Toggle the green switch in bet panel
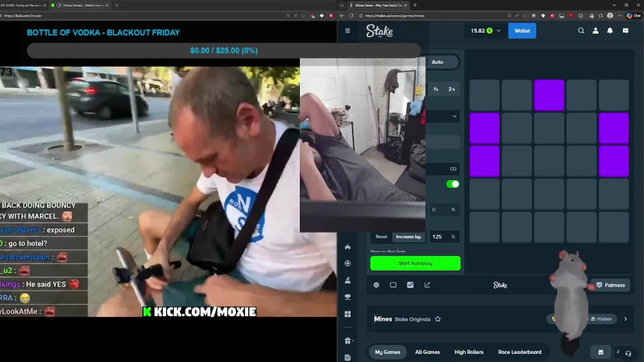Screen dimensions: 644x362 pos(453,184)
